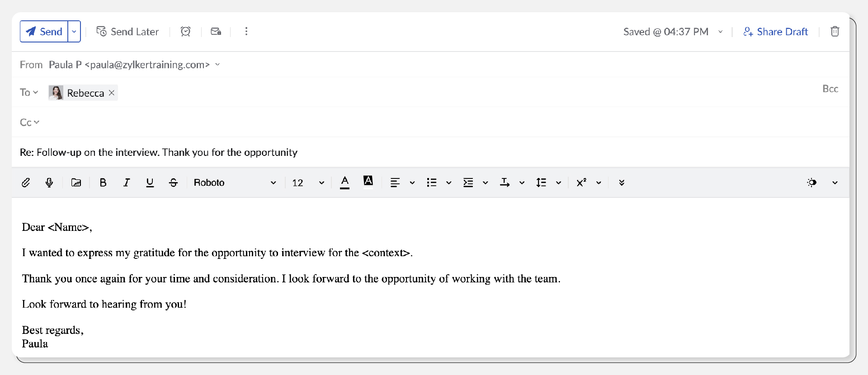This screenshot has height=375, width=868.
Task: Click the trash icon to delete draft
Action: 835,32
